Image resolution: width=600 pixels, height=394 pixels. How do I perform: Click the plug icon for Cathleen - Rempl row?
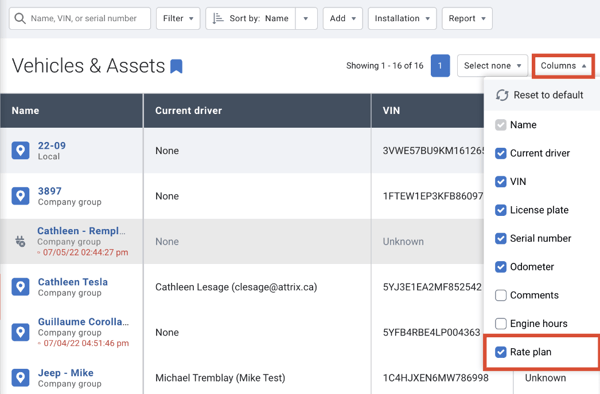(x=20, y=241)
